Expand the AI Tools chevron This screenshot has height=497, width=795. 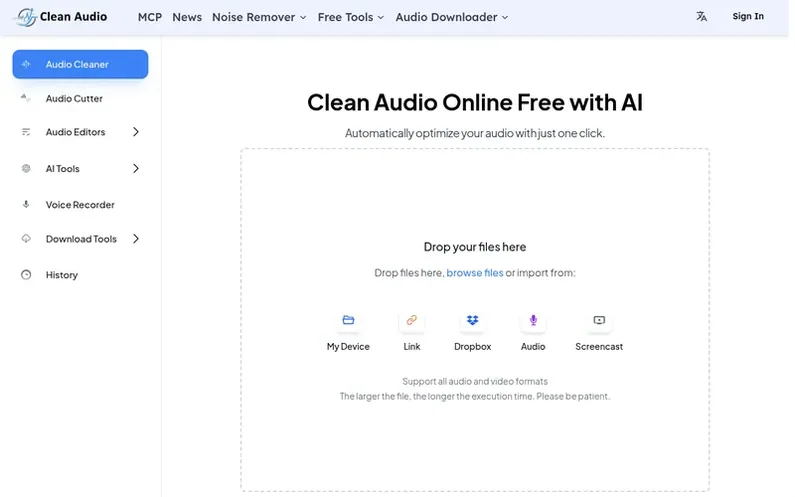(x=136, y=168)
